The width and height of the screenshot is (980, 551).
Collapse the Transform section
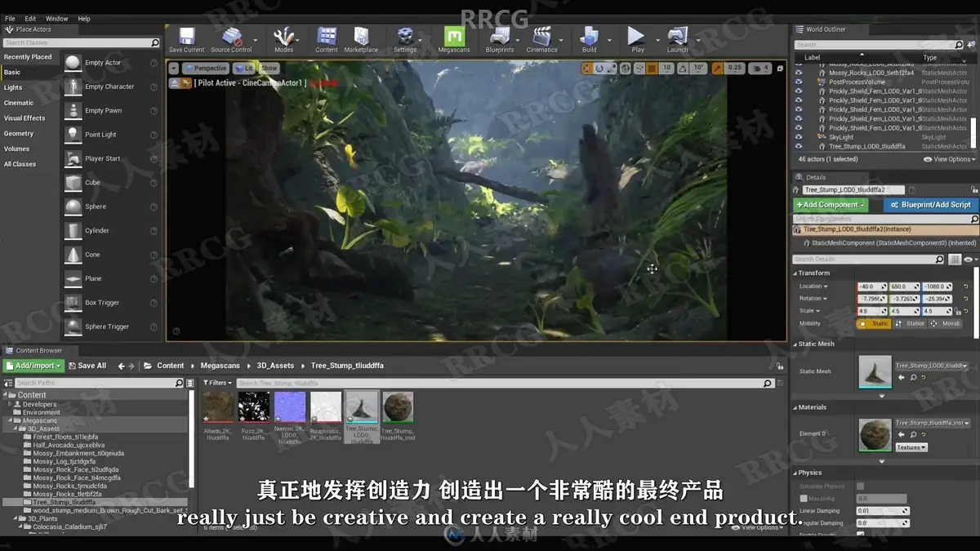(794, 273)
